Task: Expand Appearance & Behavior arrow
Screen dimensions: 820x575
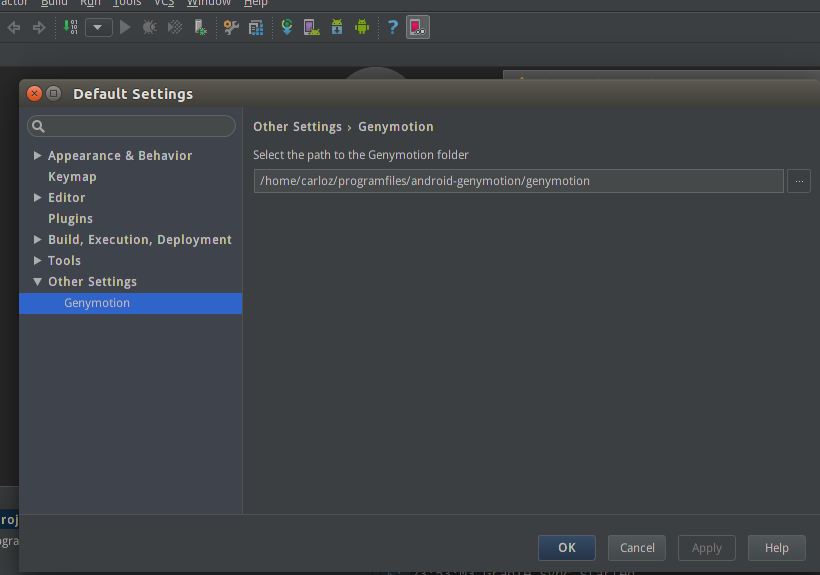Action: pos(37,155)
